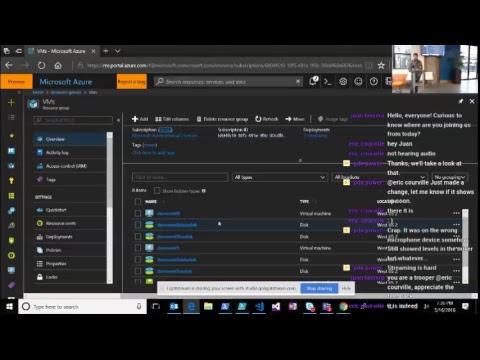The height and width of the screenshot is (360, 480).
Task: Focus the Search resources, services box
Action: (228, 82)
